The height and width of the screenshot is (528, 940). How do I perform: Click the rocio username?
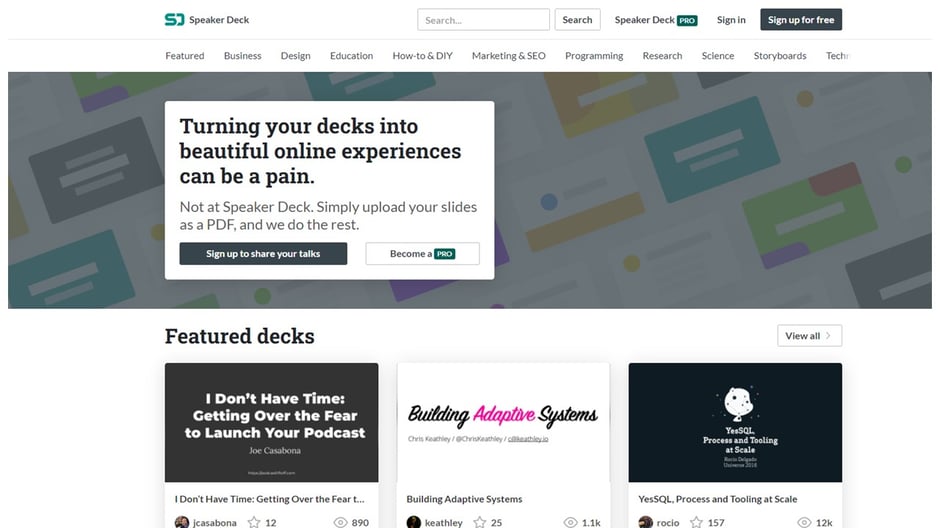tap(668, 523)
